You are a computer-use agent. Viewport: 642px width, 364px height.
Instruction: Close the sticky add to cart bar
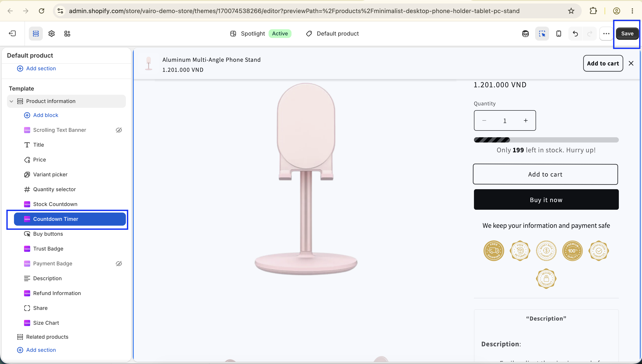(631, 64)
